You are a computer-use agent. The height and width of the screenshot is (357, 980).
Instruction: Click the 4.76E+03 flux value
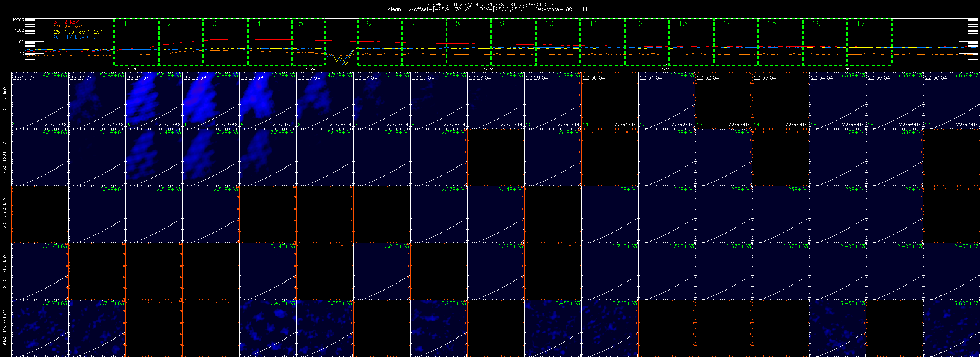pyautogui.click(x=340, y=75)
